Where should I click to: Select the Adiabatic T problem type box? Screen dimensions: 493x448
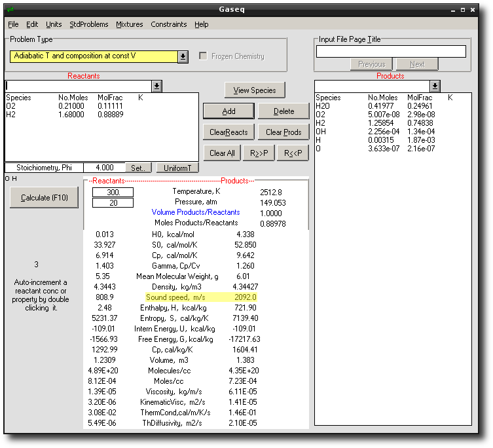click(x=94, y=56)
